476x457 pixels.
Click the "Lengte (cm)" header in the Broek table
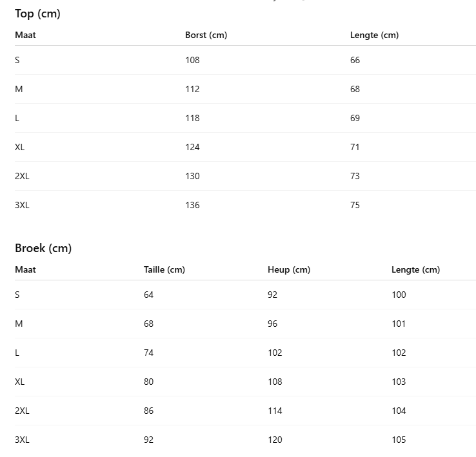pyautogui.click(x=415, y=269)
